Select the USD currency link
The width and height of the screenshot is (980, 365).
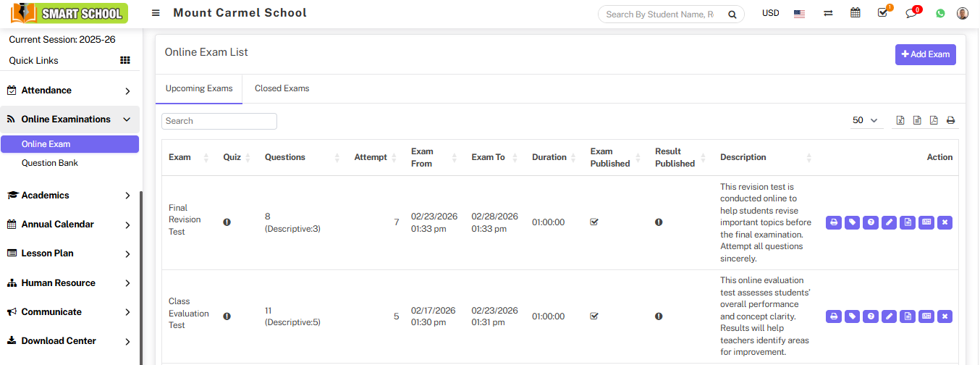[770, 13]
